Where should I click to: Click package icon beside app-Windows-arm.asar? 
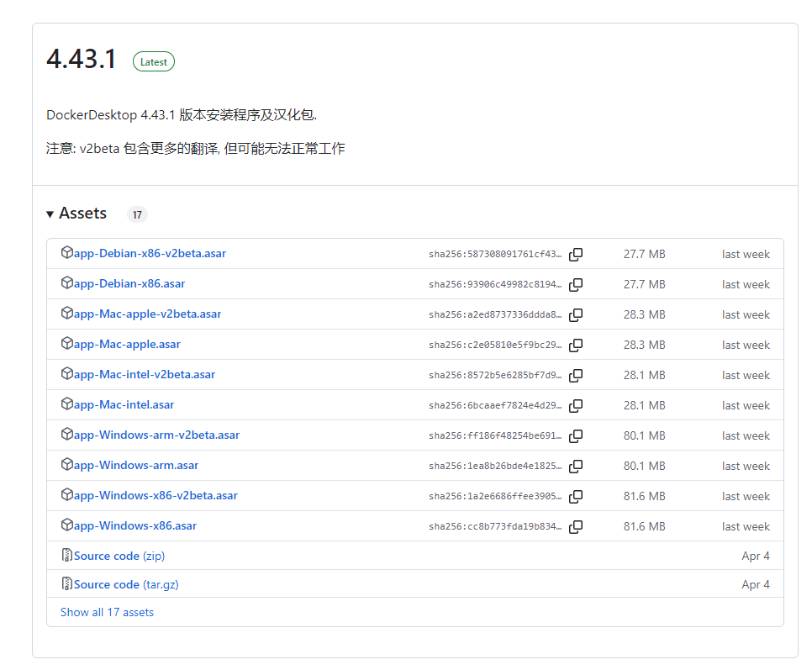67,464
